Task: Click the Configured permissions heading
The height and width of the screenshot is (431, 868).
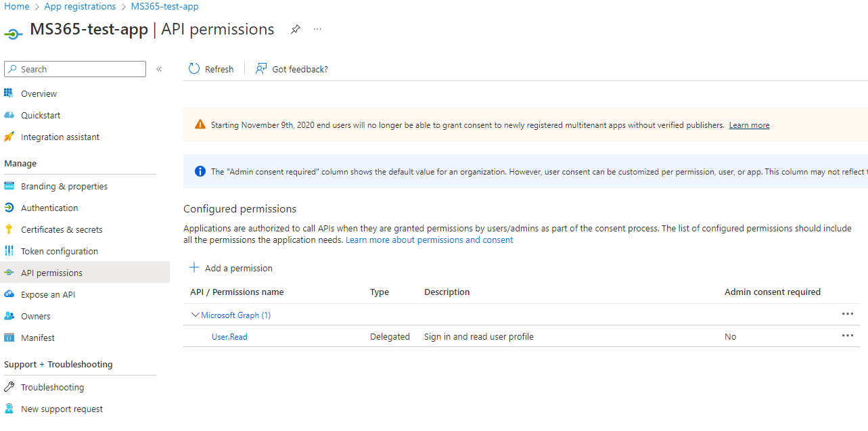Action: coord(240,208)
